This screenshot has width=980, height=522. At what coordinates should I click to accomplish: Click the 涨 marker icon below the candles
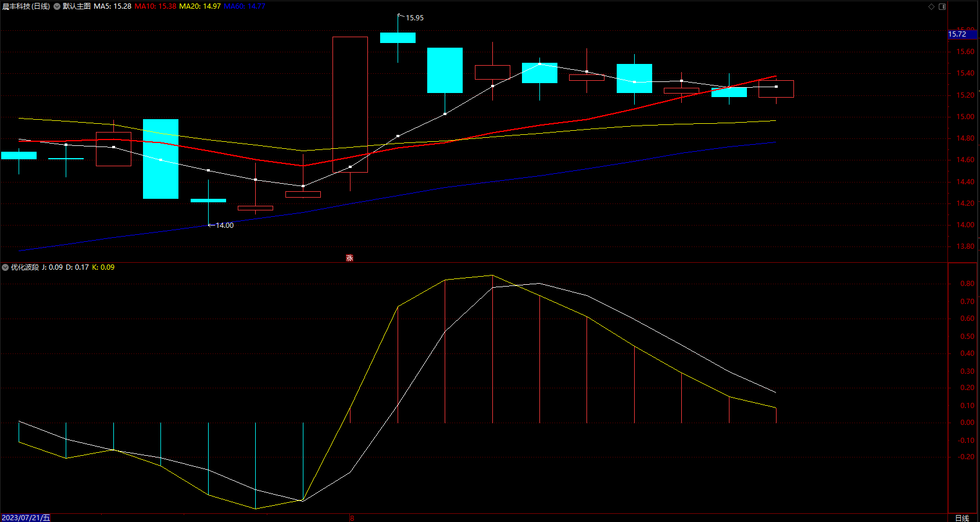[x=349, y=258]
